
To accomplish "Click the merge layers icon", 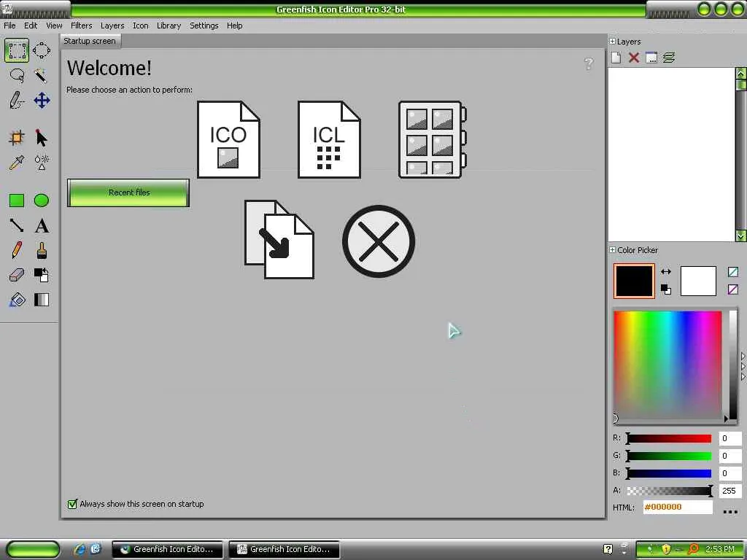I will click(x=669, y=58).
